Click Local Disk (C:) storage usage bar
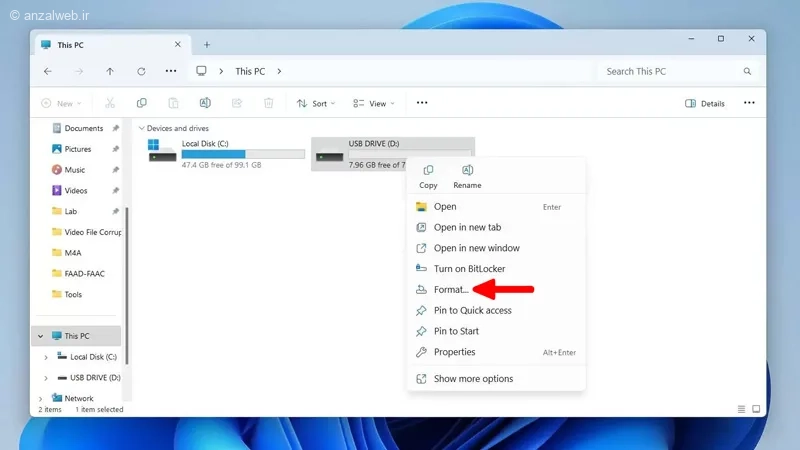 pyautogui.click(x=243, y=154)
